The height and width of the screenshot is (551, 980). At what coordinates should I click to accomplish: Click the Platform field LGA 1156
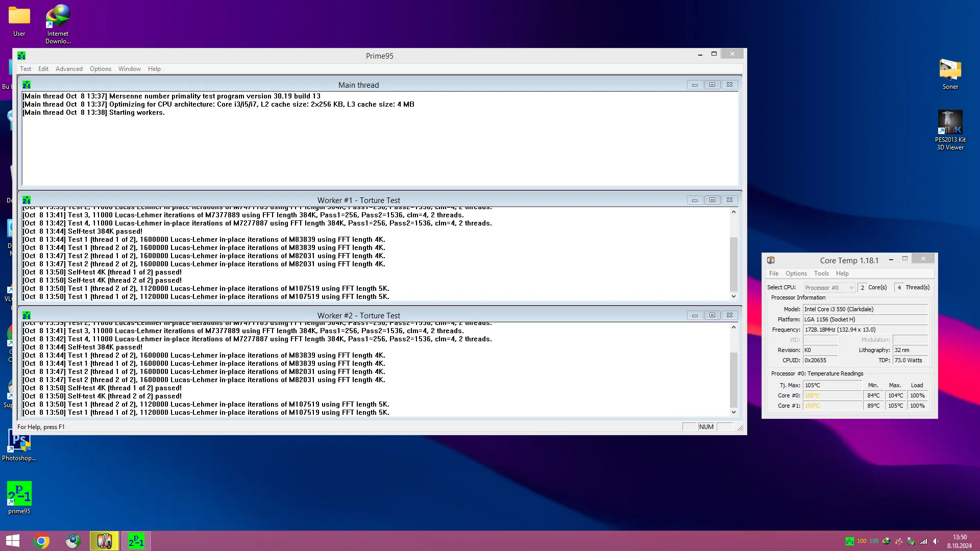[865, 319]
